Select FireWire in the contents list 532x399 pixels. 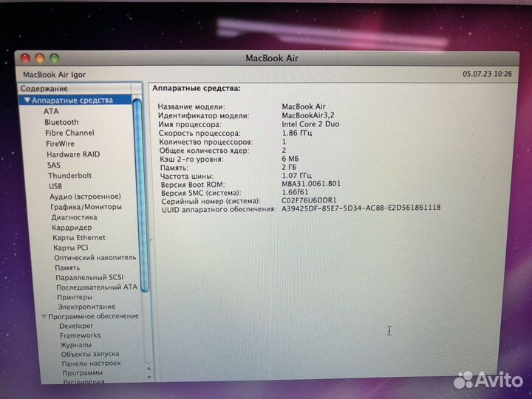pyautogui.click(x=60, y=144)
